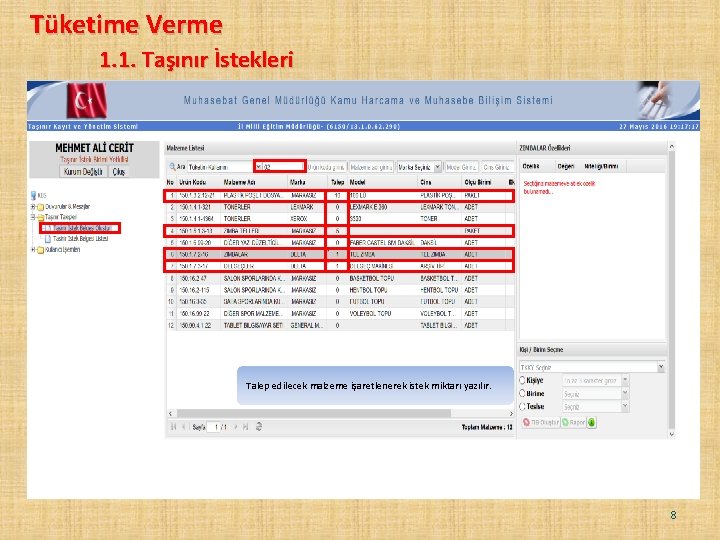Click the Talep cell of ZIMBA TELLERİ row
The height and width of the screenshot is (540, 720).
[x=338, y=231]
